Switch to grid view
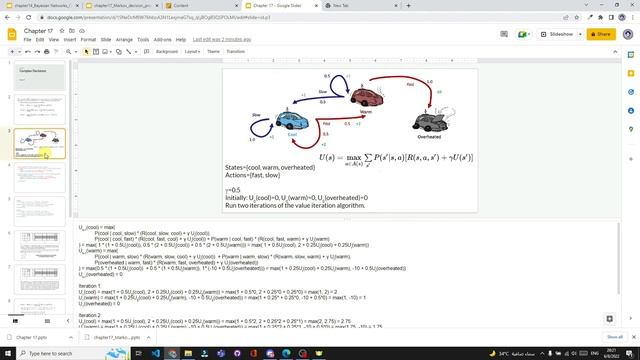The height and width of the screenshot is (360, 640). (x=47, y=321)
